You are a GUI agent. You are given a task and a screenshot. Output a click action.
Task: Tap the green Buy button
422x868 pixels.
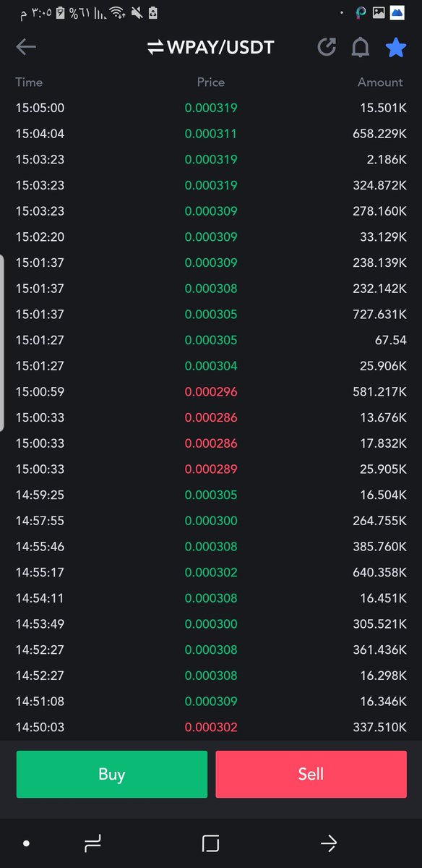point(112,774)
